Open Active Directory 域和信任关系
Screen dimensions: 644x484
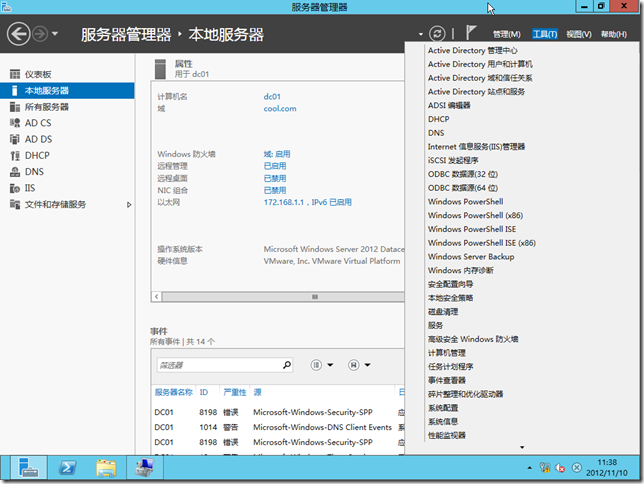[480, 78]
